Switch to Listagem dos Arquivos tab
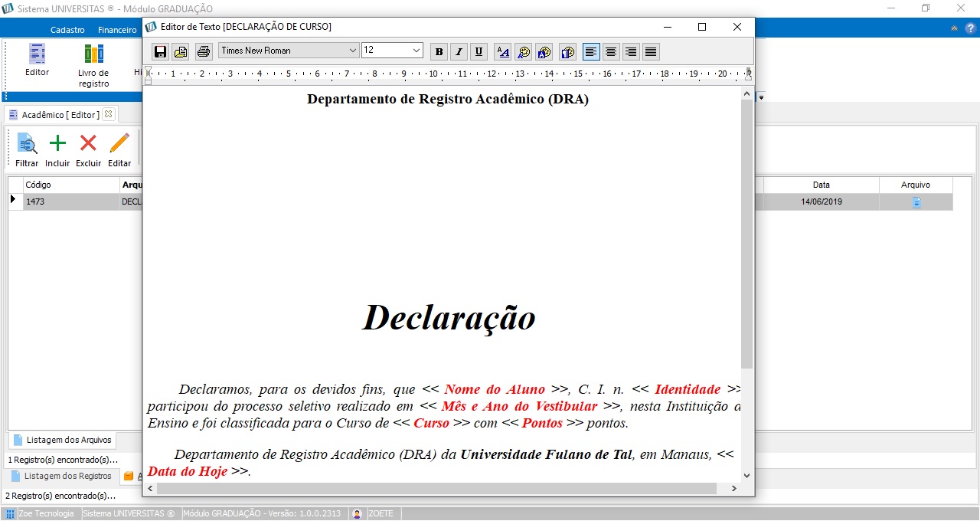980x521 pixels. [x=62, y=440]
